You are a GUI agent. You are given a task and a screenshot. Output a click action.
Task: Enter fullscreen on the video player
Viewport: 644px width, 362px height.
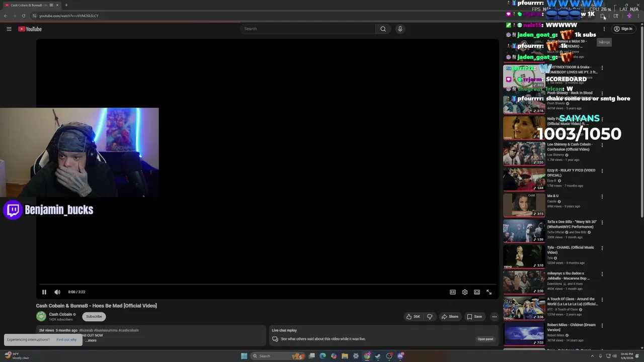pyautogui.click(x=489, y=292)
